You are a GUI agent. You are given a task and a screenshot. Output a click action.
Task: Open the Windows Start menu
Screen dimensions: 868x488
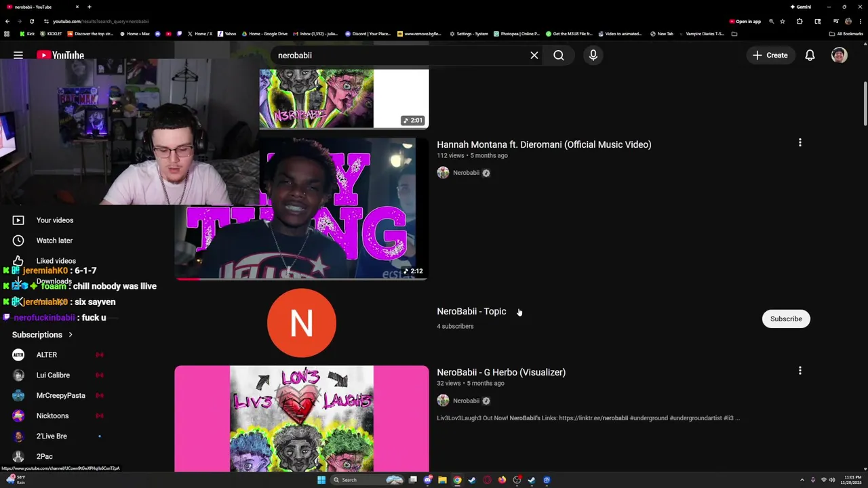(x=321, y=480)
